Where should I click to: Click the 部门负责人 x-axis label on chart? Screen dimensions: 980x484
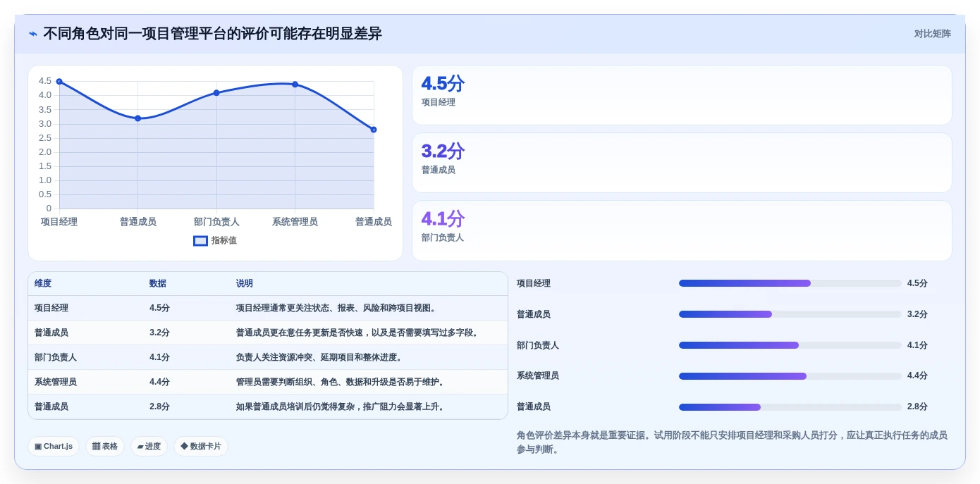pyautogui.click(x=216, y=222)
